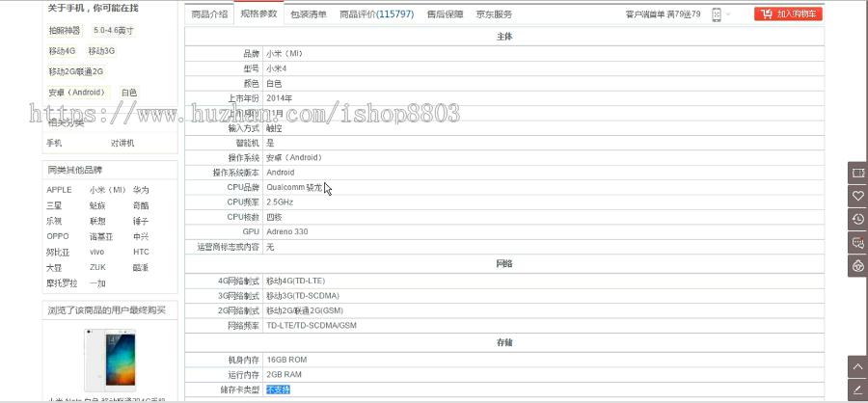The width and height of the screenshot is (868, 403).
Task: Open the heart favorites icon in right sidebar
Action: click(x=857, y=196)
